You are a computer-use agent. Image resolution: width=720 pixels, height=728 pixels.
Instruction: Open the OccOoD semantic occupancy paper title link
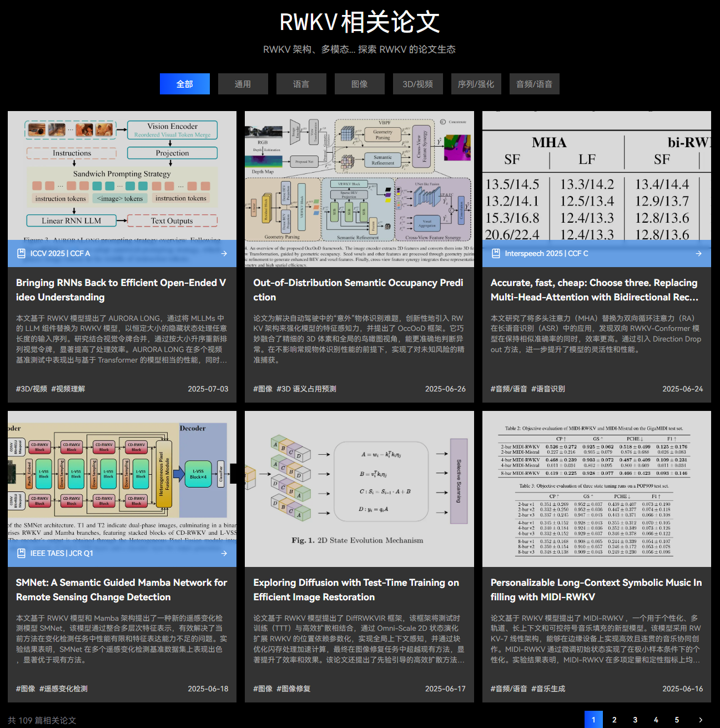coord(358,290)
